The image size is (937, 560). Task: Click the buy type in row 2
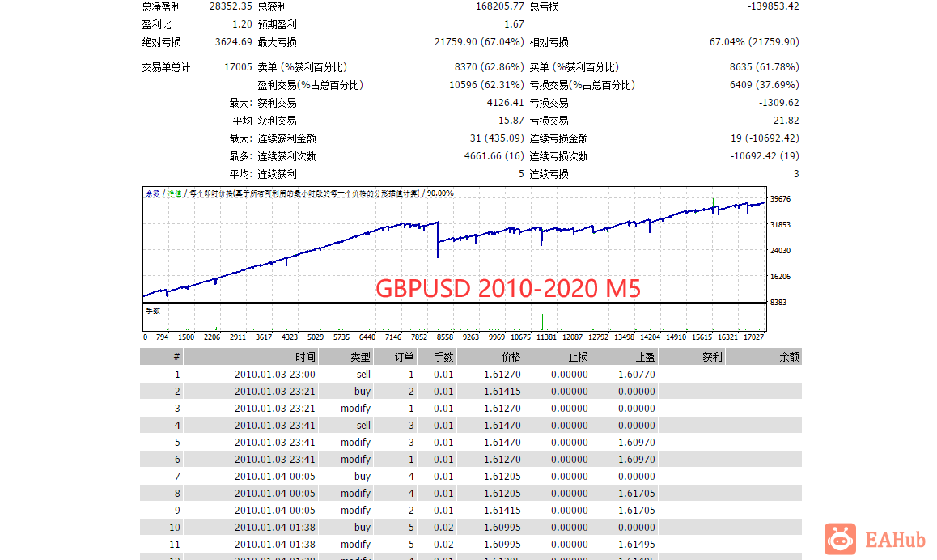point(363,392)
